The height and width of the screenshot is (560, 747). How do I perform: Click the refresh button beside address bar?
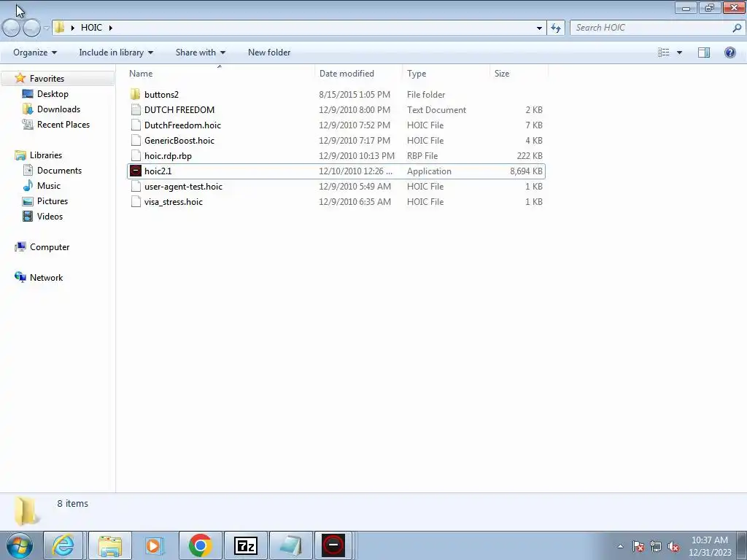click(556, 28)
